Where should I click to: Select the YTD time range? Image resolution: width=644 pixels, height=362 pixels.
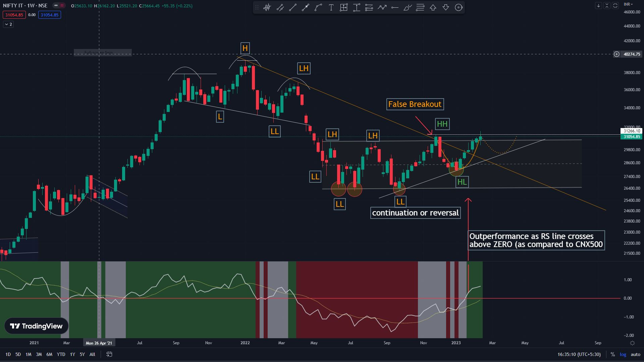[61, 354]
